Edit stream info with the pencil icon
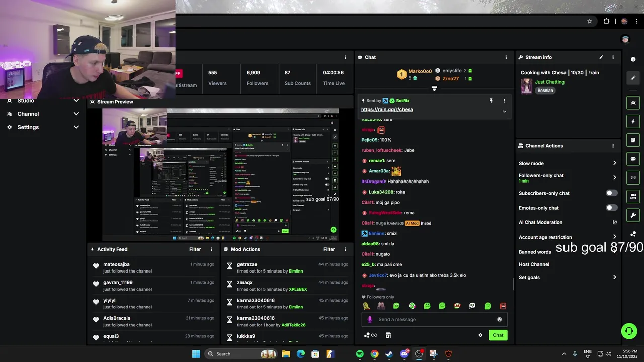The height and width of the screenshot is (362, 644). (x=601, y=57)
